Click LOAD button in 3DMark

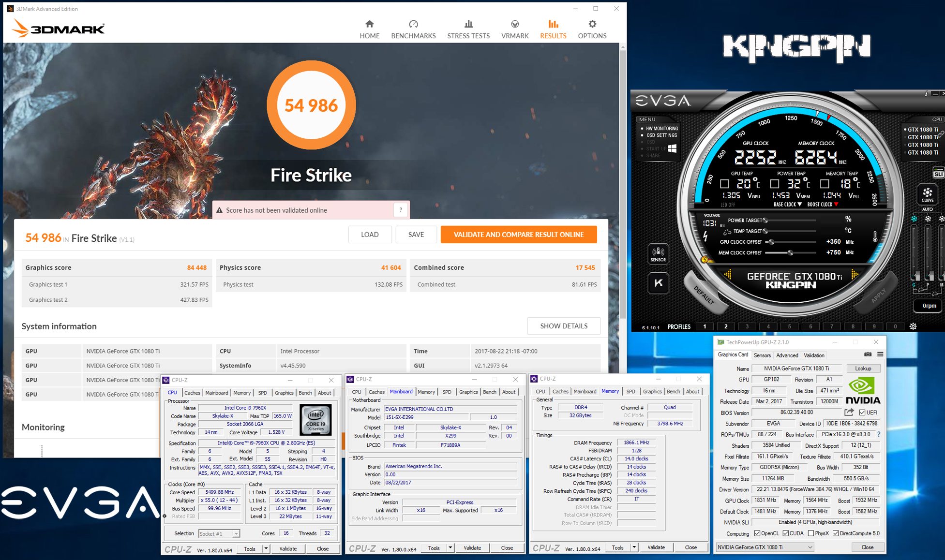click(x=370, y=235)
